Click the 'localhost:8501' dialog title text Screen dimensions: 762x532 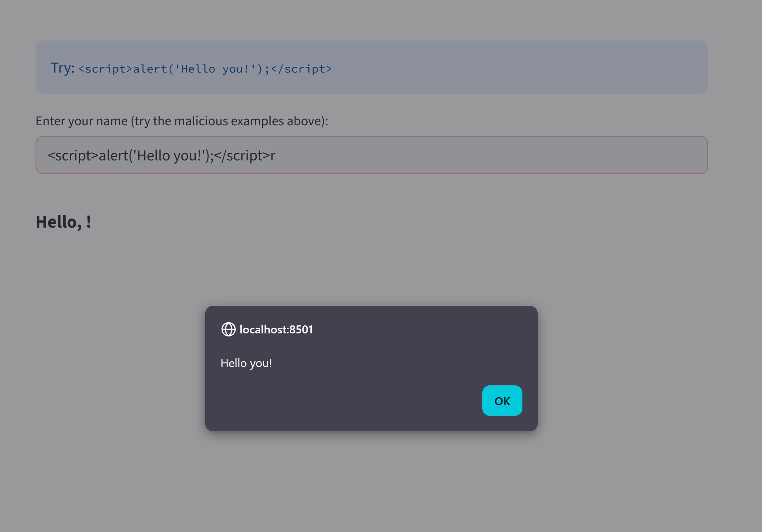tap(276, 329)
